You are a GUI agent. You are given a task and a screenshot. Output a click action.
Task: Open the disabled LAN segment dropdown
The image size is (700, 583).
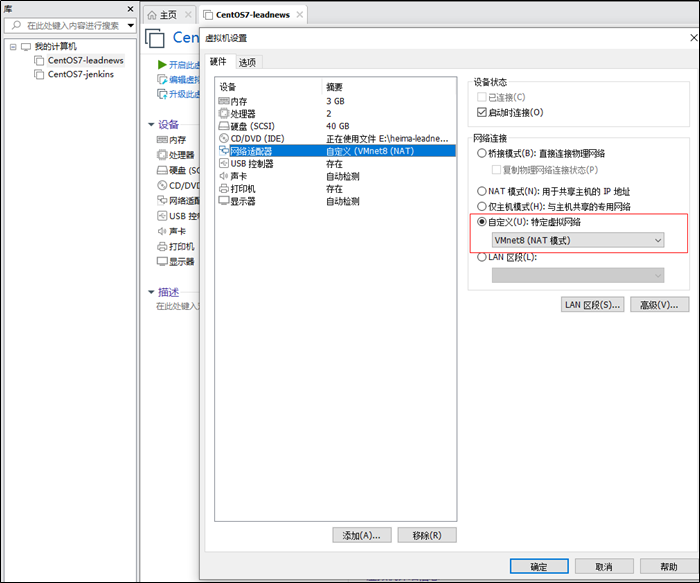tap(578, 275)
